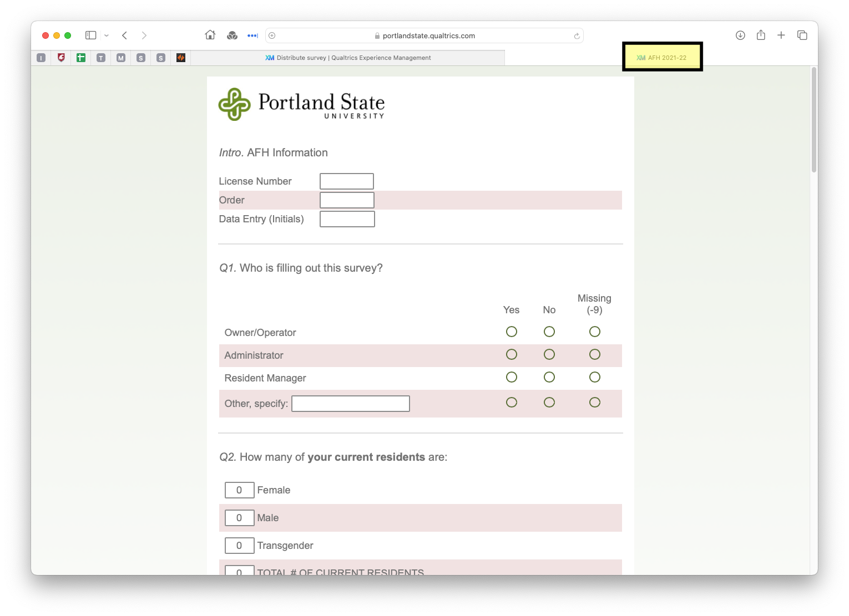
Task: Select No for Owner/Operator
Action: point(549,332)
